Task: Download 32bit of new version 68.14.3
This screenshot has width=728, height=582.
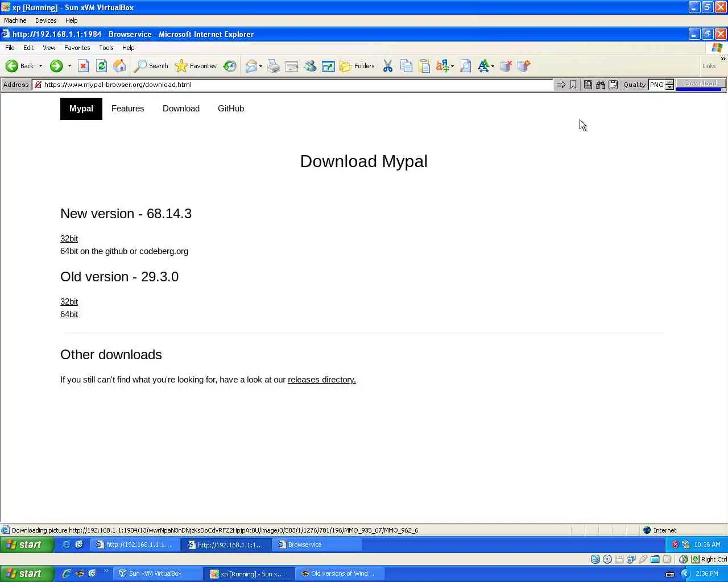Action: click(x=69, y=239)
